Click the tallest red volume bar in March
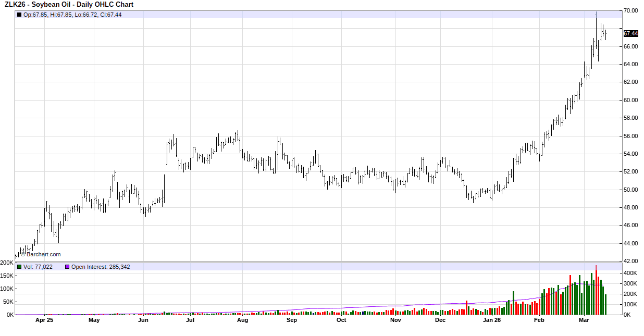 click(x=596, y=290)
